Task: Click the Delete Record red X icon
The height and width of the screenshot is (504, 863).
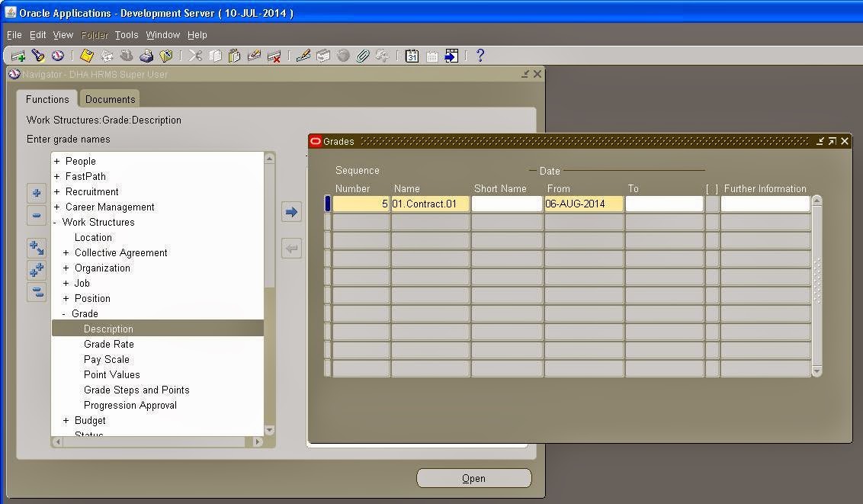Action: [x=274, y=56]
